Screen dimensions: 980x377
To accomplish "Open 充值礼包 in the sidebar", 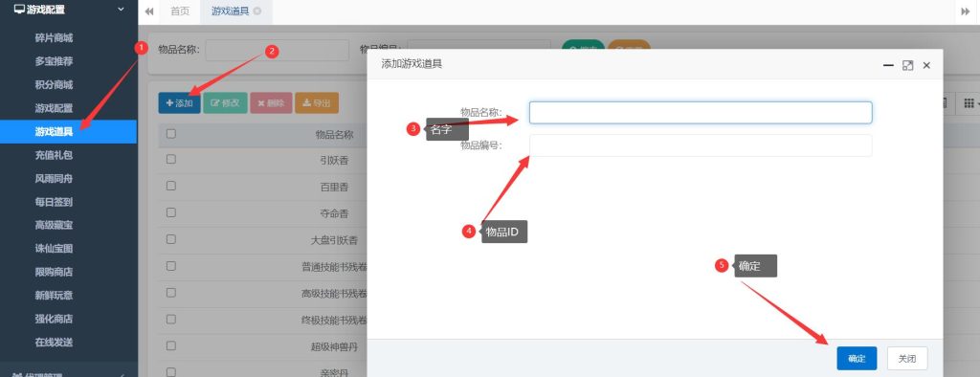I will 54,155.
